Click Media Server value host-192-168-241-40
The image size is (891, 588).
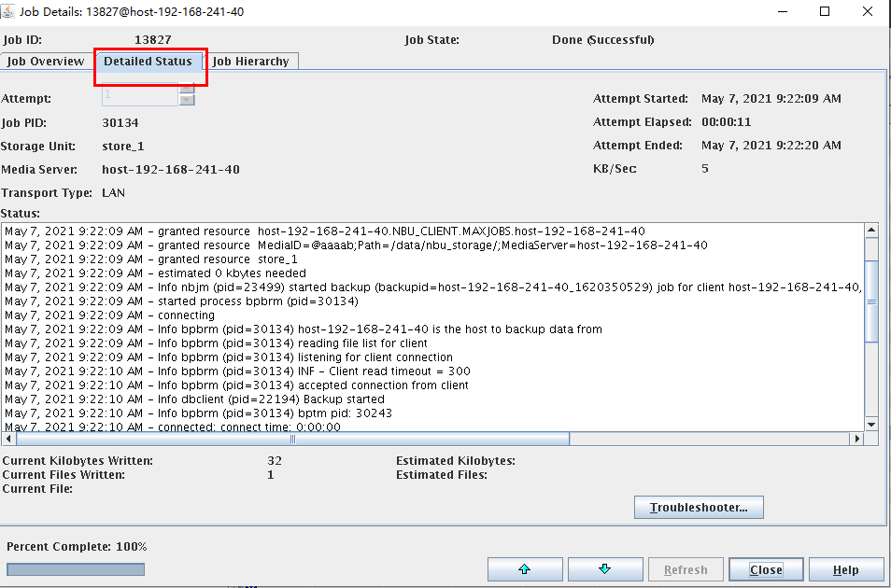tap(171, 169)
